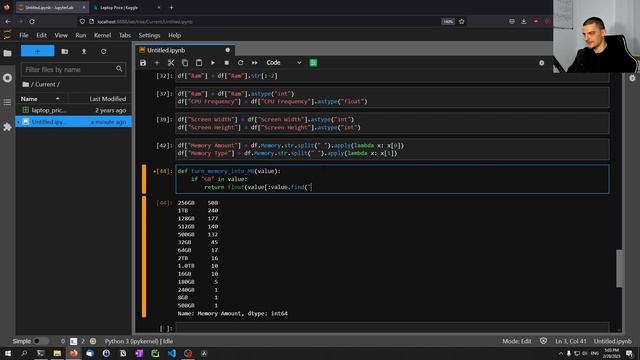Insert a new cell below with plus icon

tap(157, 63)
